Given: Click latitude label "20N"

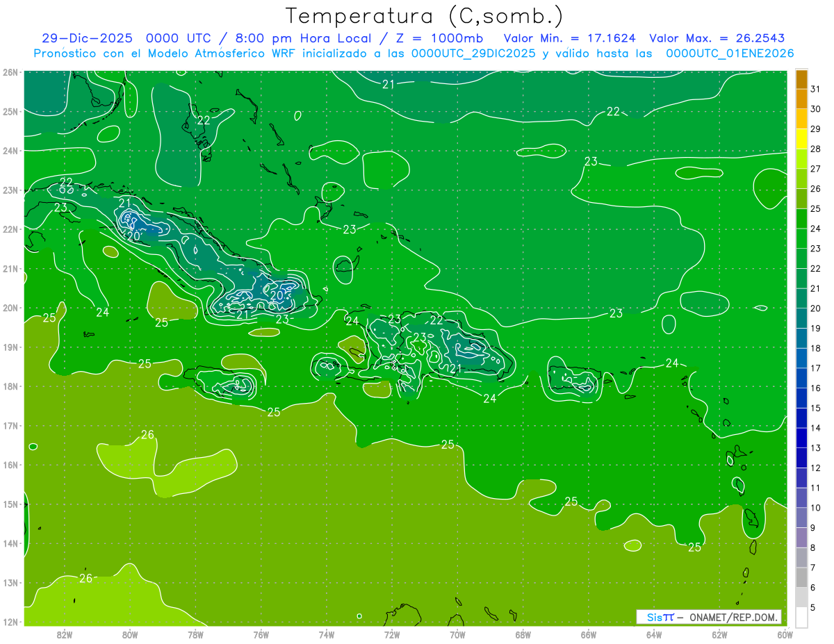Looking at the screenshot, I should (10, 308).
